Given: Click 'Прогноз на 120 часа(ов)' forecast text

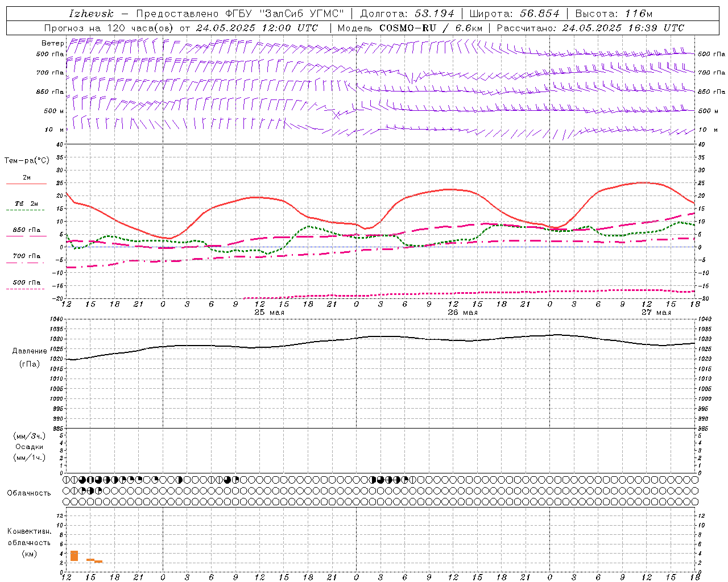Looking at the screenshot, I should 109,28.
